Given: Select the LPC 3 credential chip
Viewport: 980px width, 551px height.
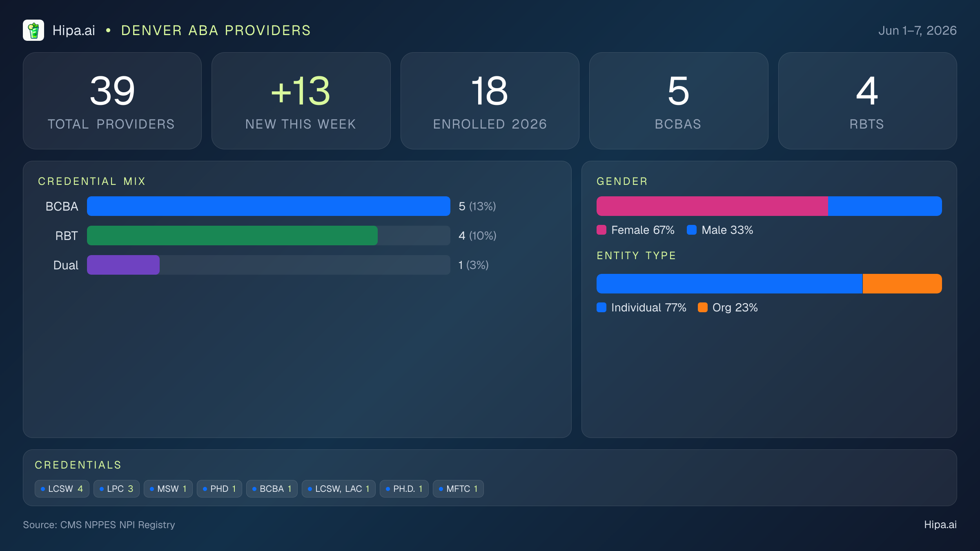Looking at the screenshot, I should point(116,489).
